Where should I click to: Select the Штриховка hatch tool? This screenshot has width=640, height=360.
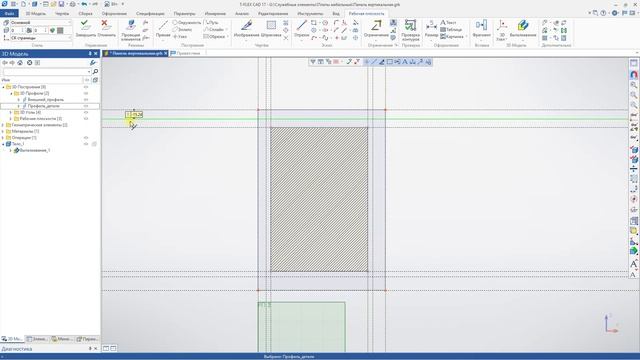tap(271, 29)
